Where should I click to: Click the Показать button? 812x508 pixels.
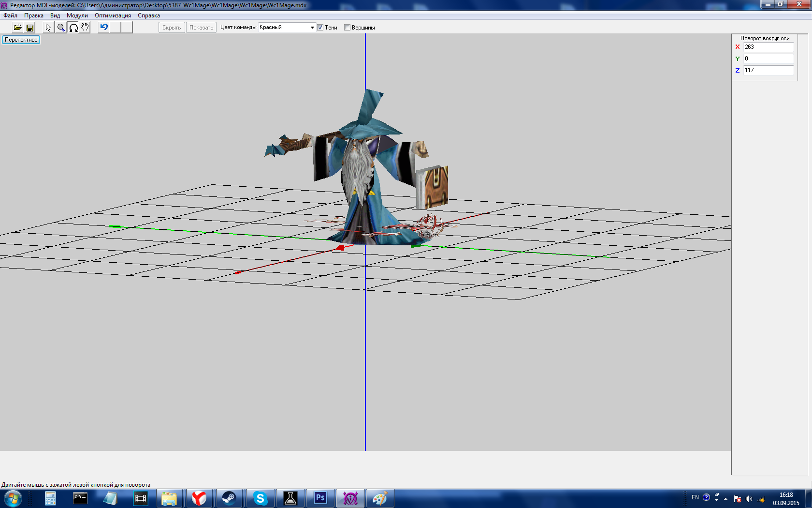pos(201,28)
